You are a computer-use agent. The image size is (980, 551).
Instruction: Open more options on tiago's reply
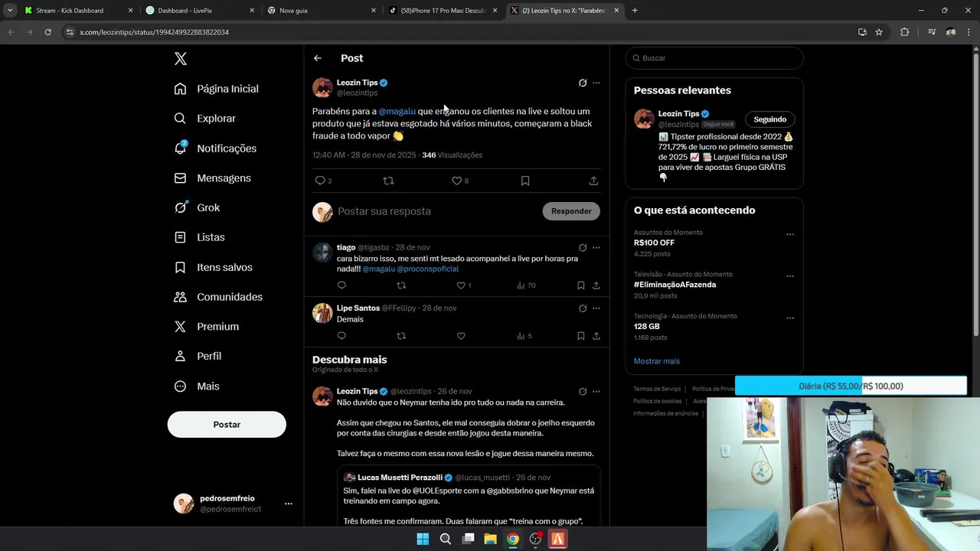click(x=596, y=248)
